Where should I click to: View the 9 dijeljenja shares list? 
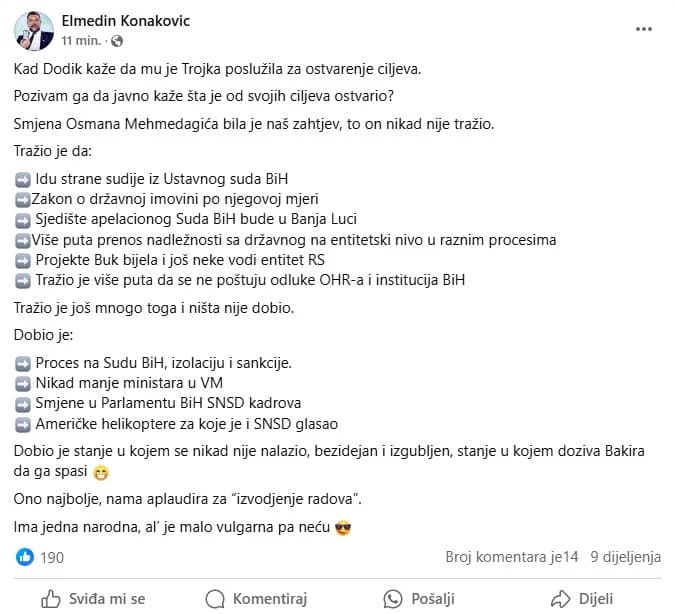point(625,557)
